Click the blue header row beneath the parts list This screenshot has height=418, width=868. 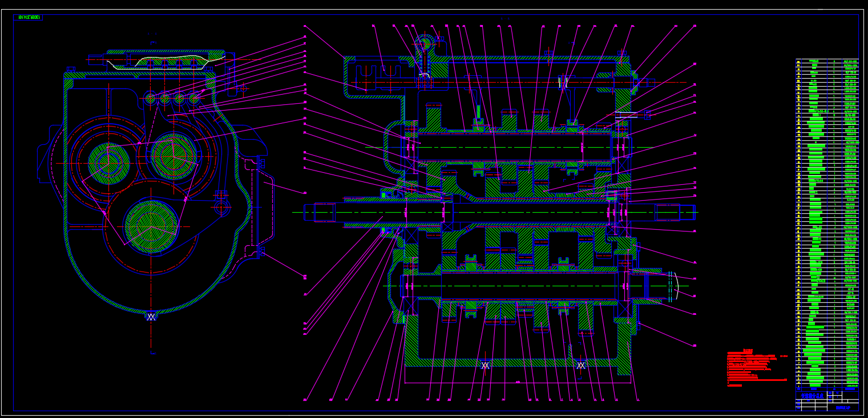tap(827, 389)
